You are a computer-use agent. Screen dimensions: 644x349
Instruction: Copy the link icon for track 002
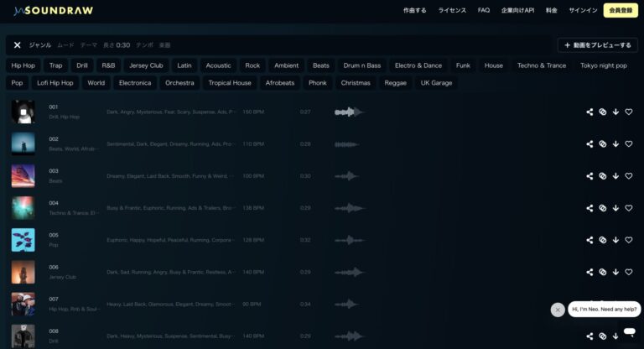pos(602,143)
